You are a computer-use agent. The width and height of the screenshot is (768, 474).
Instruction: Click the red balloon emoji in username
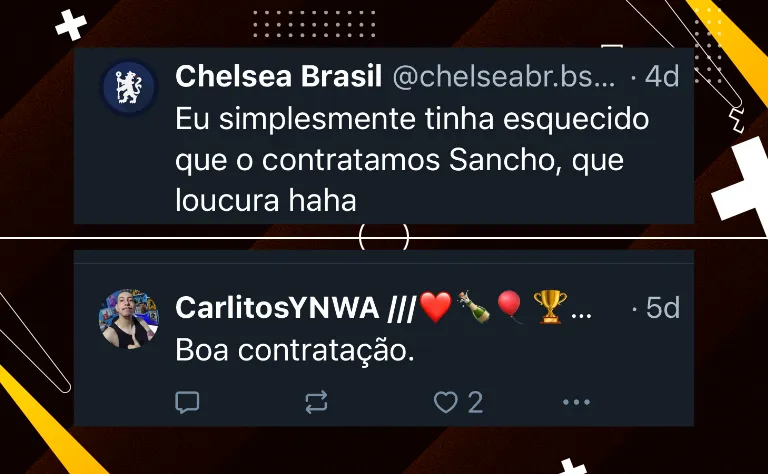coord(510,307)
